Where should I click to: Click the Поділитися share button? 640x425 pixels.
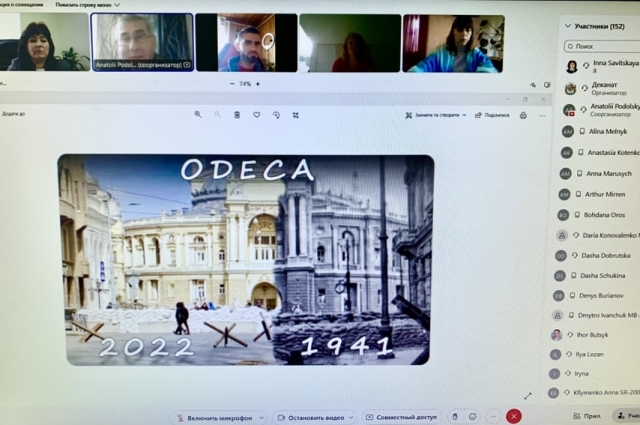point(492,115)
